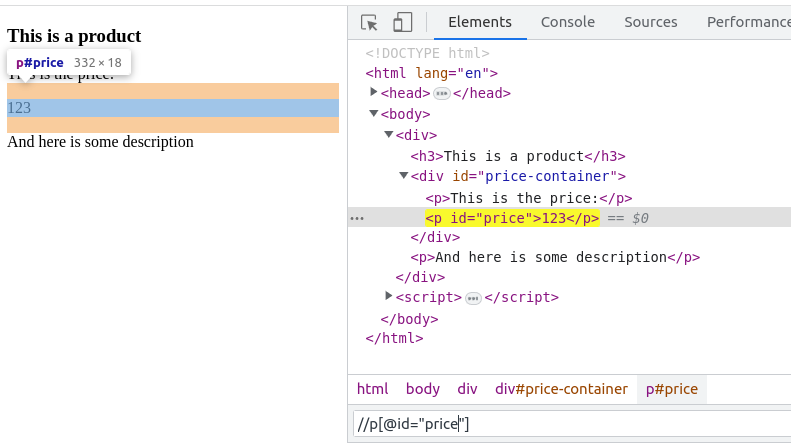Expand the script element node

tap(389, 296)
